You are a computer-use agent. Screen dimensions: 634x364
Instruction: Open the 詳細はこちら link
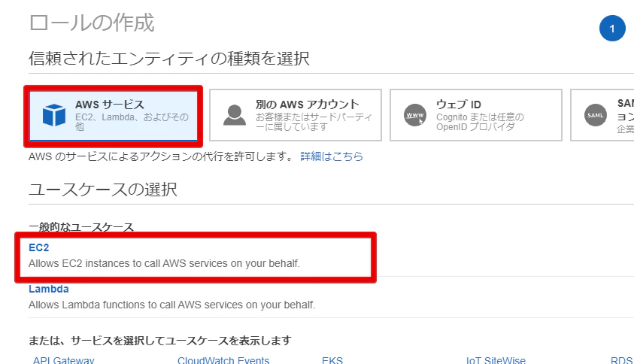tap(332, 156)
